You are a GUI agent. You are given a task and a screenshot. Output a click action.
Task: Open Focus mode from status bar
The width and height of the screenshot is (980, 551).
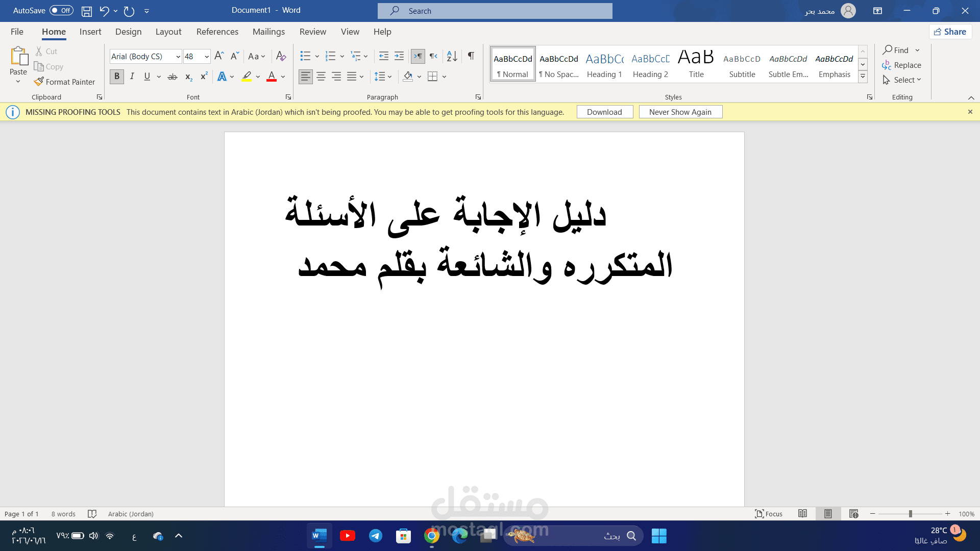pos(769,514)
